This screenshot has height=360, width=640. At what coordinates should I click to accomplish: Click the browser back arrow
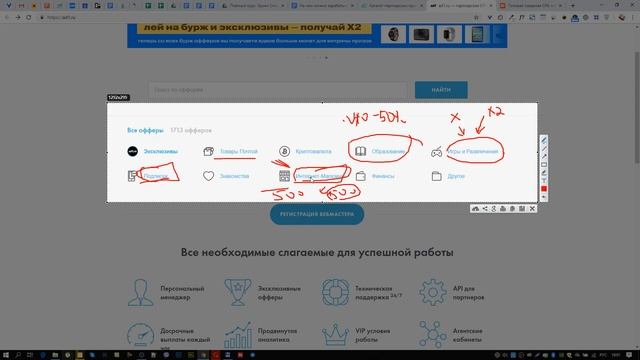pos(7,18)
